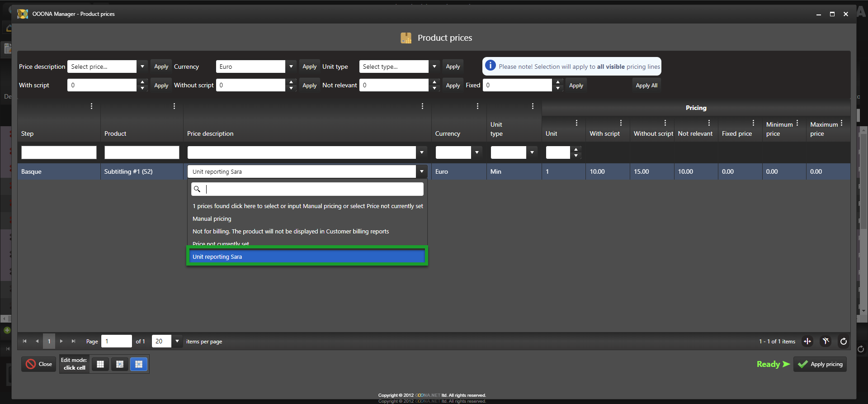This screenshot has height=404, width=868.
Task: Refresh the pricing grid
Action: click(x=843, y=342)
